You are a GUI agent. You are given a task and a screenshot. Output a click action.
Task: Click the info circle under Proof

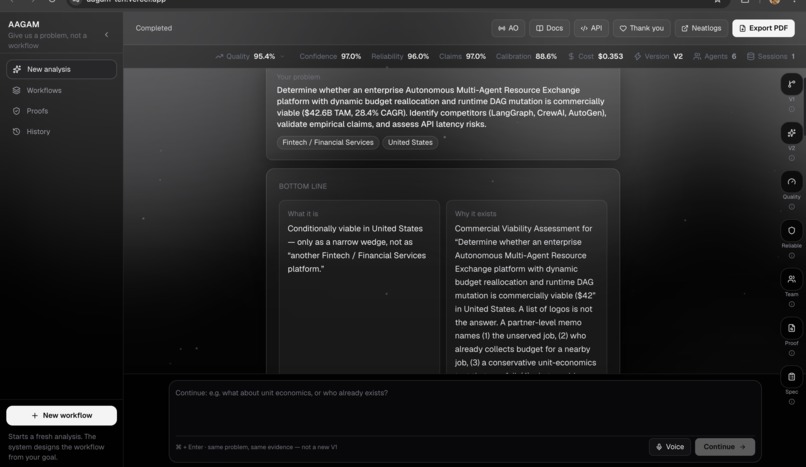792,353
